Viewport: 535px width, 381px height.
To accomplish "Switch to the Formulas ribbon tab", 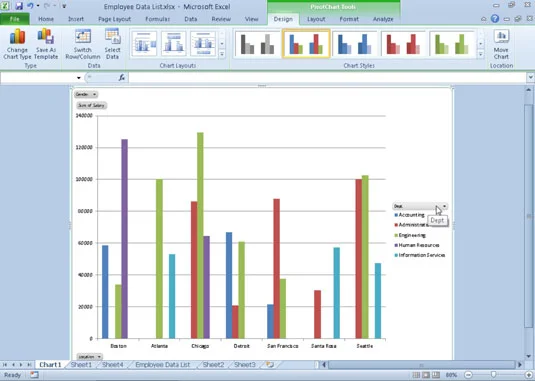I will click(158, 19).
